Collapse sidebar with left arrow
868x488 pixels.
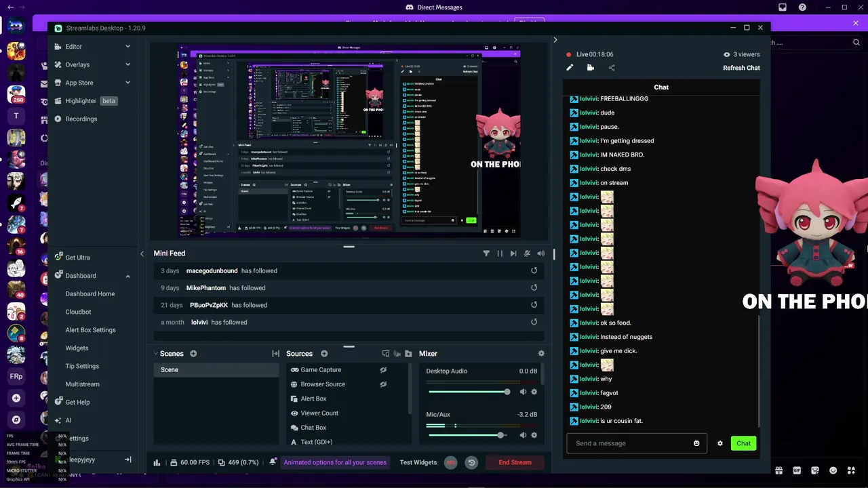click(142, 253)
